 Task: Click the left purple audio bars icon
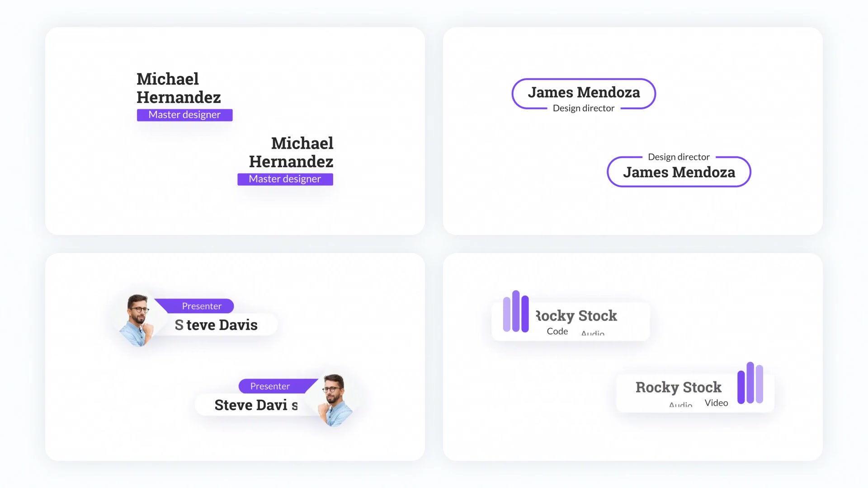tap(516, 311)
